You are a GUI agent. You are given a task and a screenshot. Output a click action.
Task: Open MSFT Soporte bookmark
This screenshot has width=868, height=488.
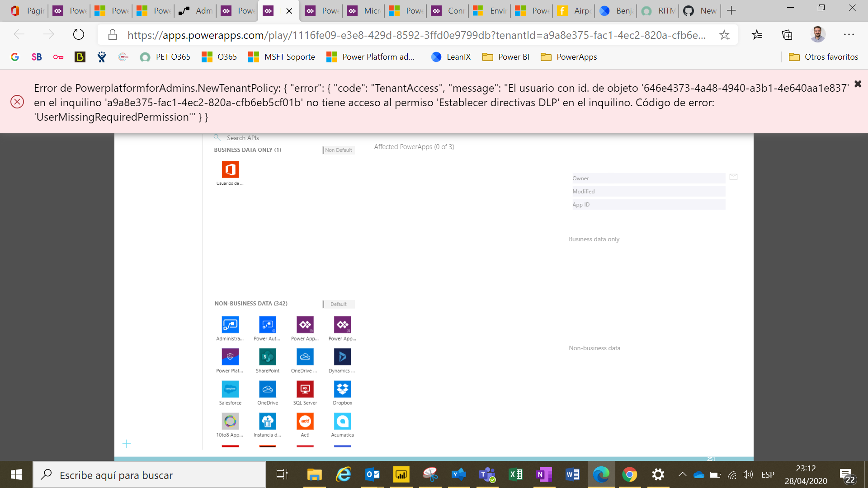click(x=282, y=57)
